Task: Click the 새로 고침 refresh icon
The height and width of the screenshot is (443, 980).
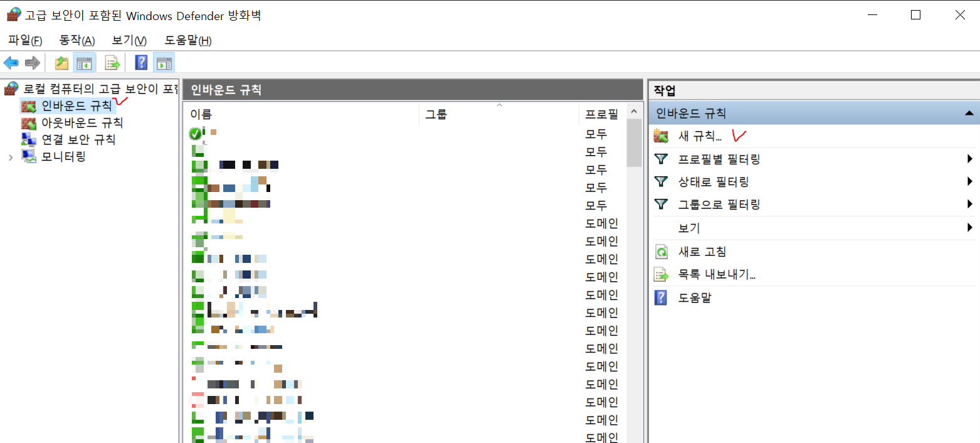Action: tap(661, 252)
